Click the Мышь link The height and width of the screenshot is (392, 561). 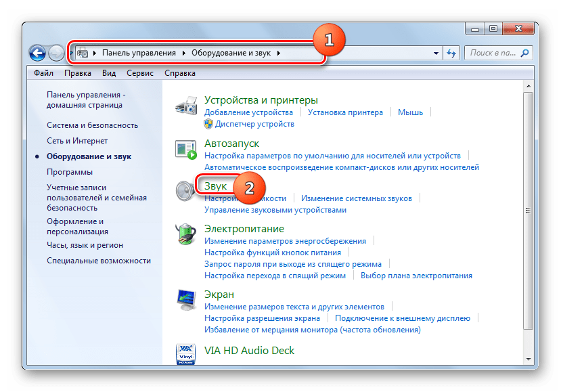pyautogui.click(x=410, y=112)
